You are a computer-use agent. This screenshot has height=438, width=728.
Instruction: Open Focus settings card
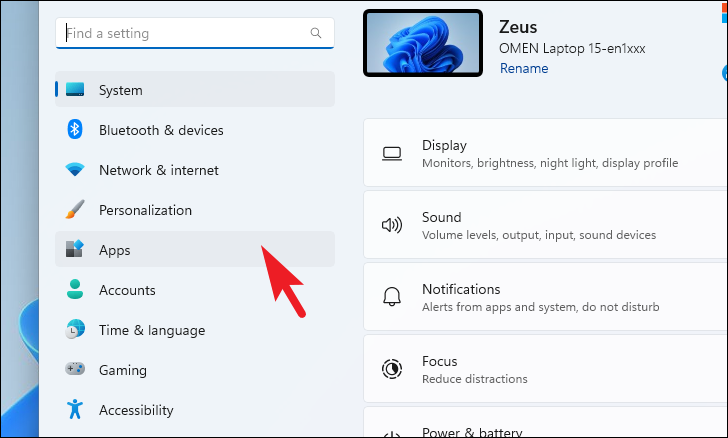tap(546, 369)
